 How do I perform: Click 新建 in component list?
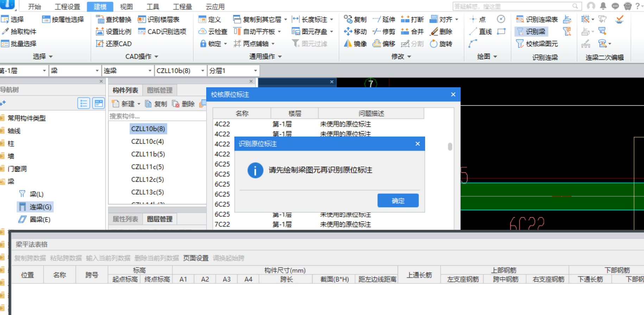[x=126, y=104]
